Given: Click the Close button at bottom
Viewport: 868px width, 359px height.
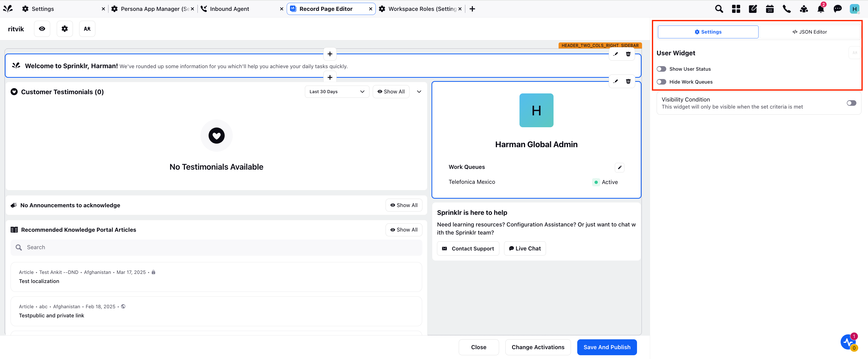Looking at the screenshot, I should (478, 347).
